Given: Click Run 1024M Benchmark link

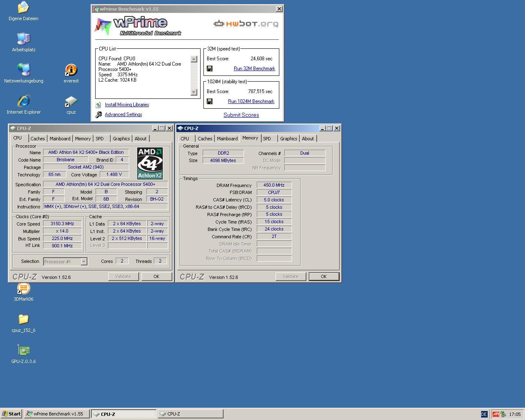Looking at the screenshot, I should click(251, 101).
